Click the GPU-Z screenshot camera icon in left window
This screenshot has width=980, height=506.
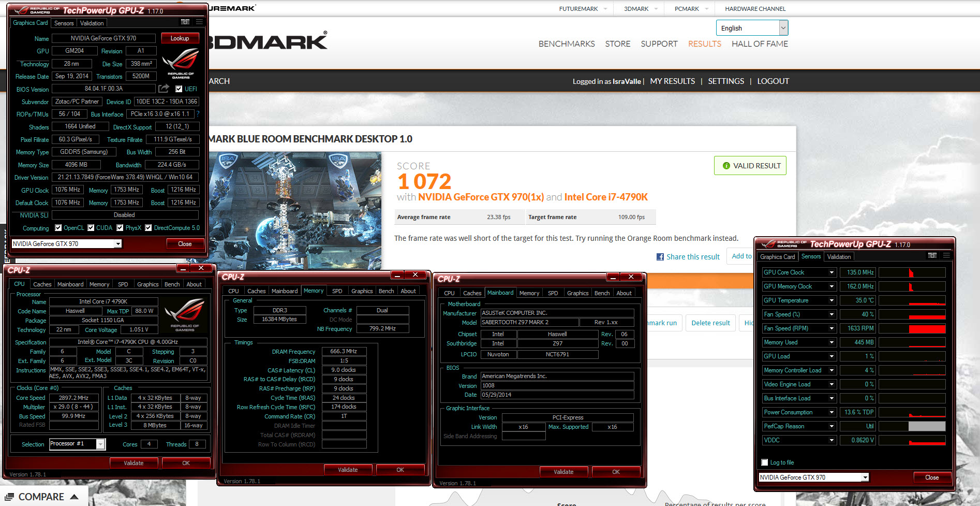[185, 22]
